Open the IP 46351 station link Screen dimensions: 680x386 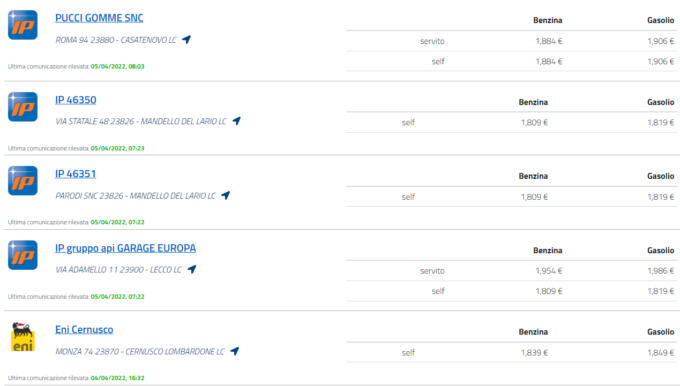pyautogui.click(x=75, y=174)
